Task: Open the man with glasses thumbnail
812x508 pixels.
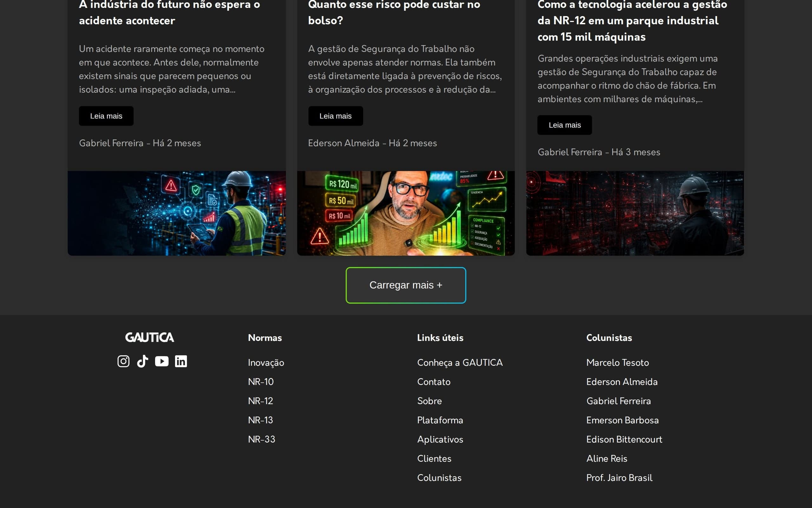Action: pyautogui.click(x=406, y=213)
